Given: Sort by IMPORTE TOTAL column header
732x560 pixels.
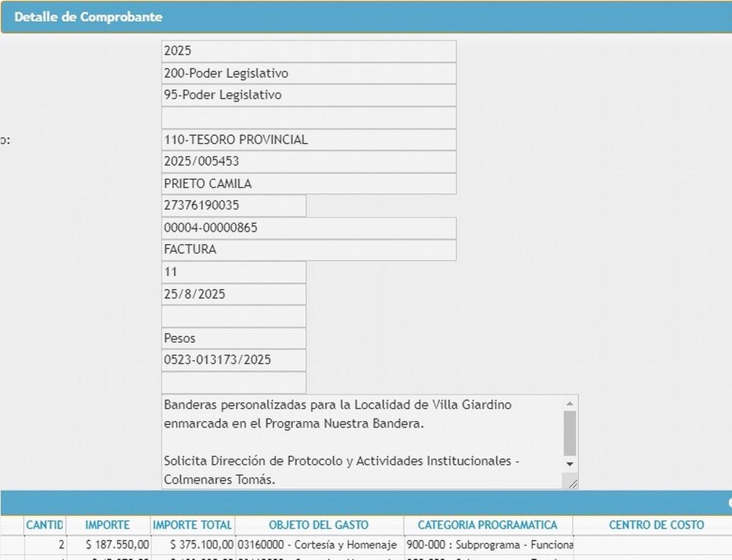Looking at the screenshot, I should [192, 525].
